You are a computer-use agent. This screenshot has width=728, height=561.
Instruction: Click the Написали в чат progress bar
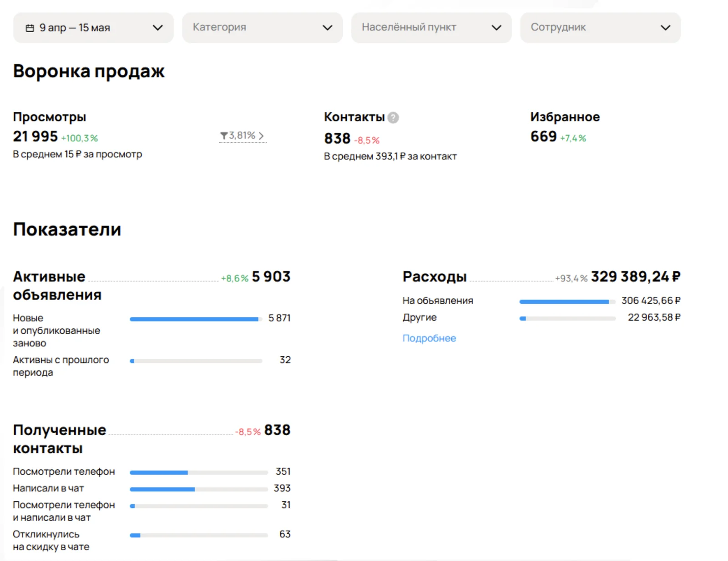199,490
